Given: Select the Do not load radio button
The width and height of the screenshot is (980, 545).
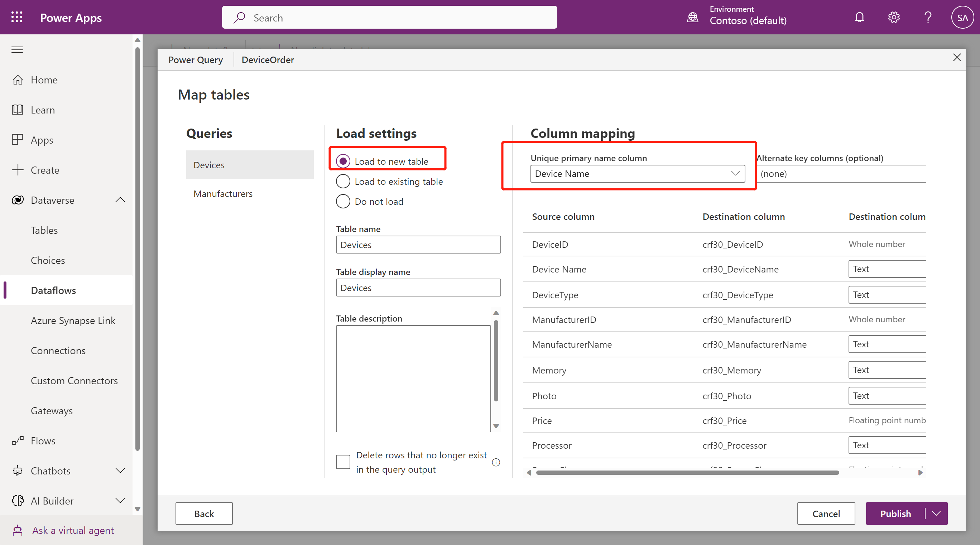Looking at the screenshot, I should click(343, 202).
